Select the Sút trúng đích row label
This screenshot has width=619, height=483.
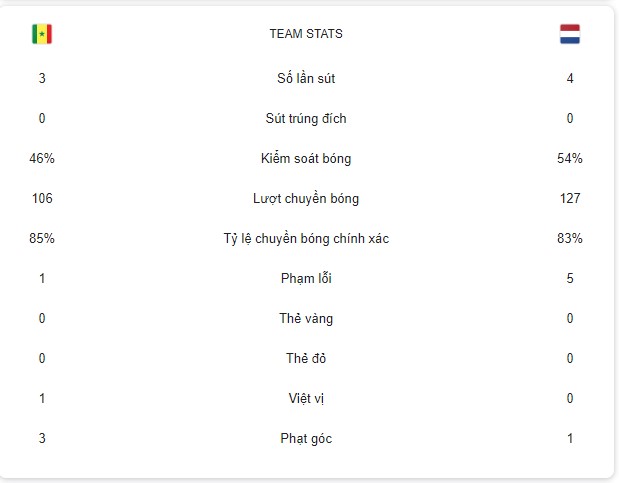pos(306,118)
